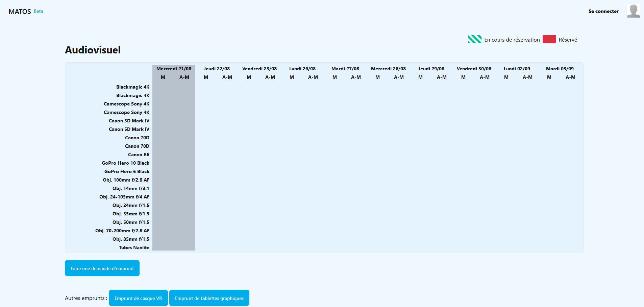This screenshot has width=644, height=307.
Task: Choose the Mardi 03/09 date header
Action: [560, 69]
